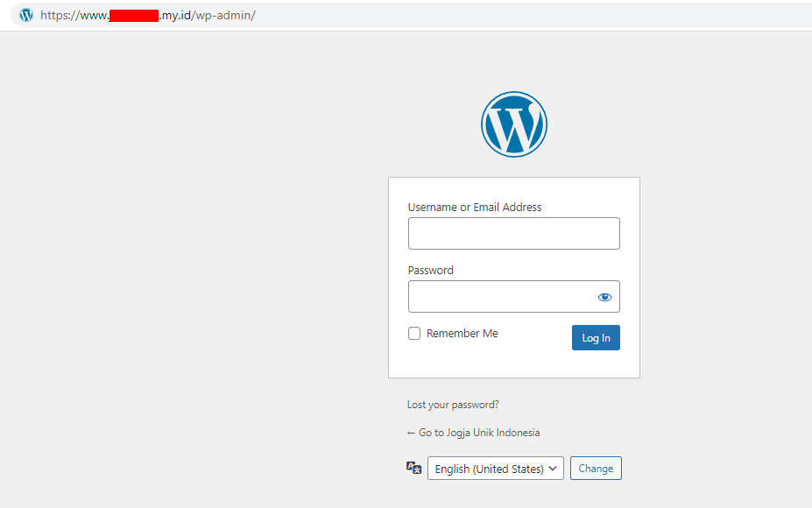Click the Remember Me label text
This screenshot has width=812, height=508.
click(x=462, y=334)
